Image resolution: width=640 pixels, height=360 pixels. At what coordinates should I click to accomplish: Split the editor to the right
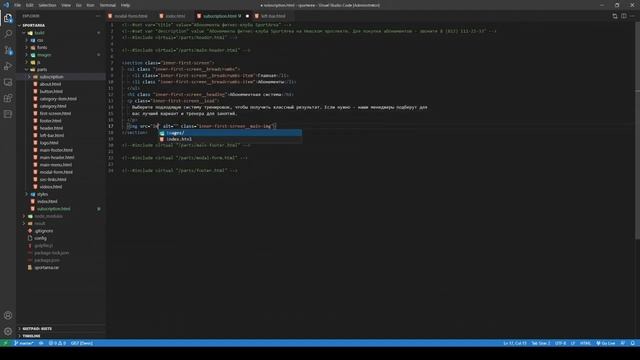pos(624,16)
